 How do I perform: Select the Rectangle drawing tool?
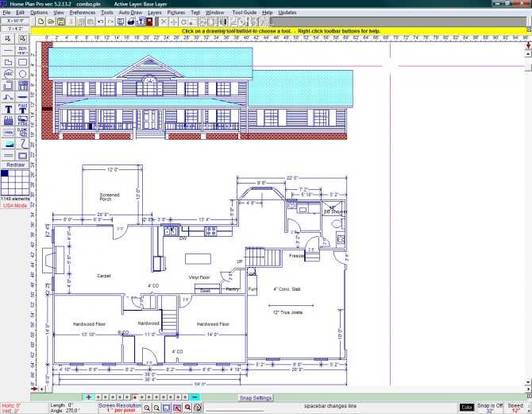point(22,62)
